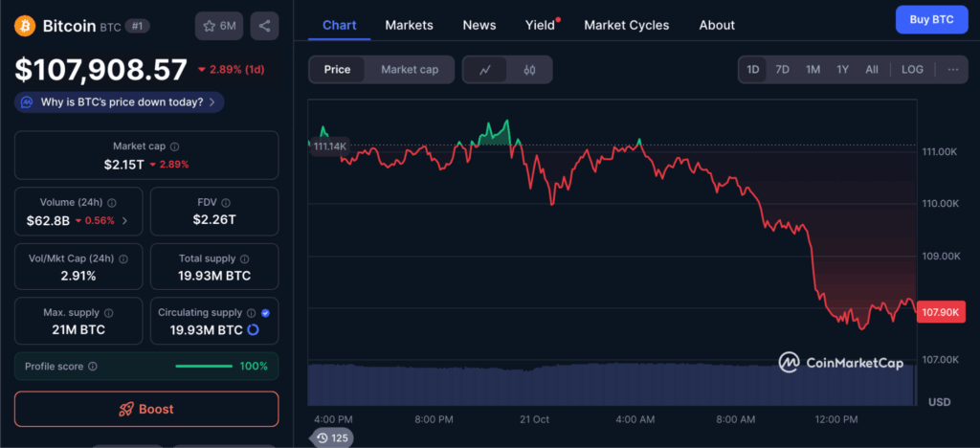Screen dimensions: 980x448
Task: Switch to line chart icon
Action: coord(485,70)
